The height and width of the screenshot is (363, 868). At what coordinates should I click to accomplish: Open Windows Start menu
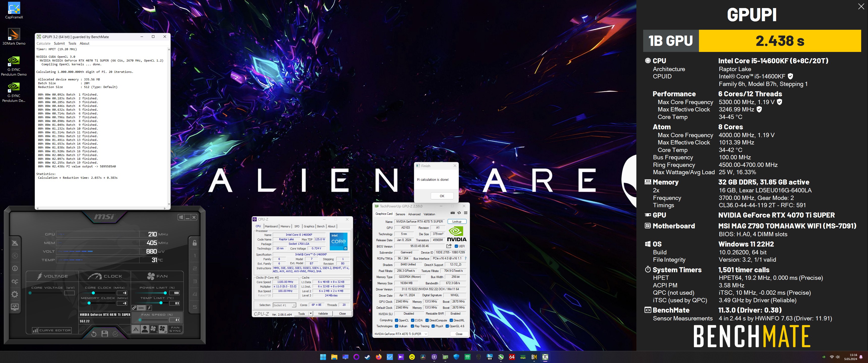(323, 357)
